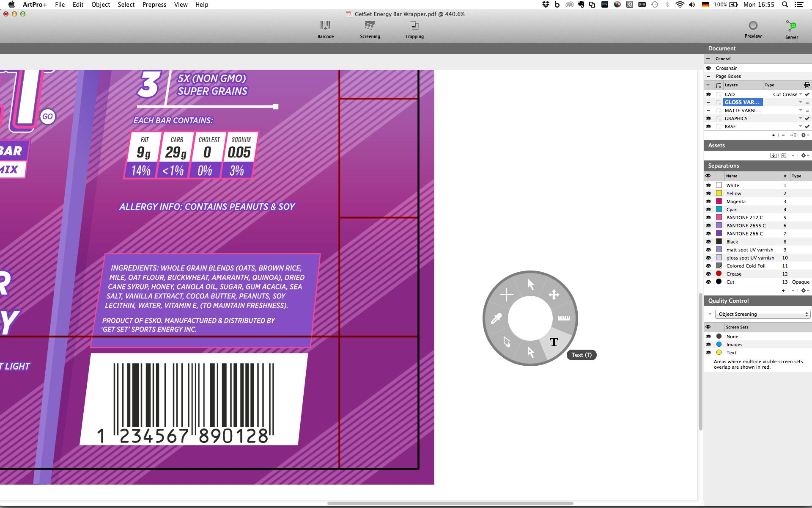Open the CAD layer type dropdown

pyautogui.click(x=800, y=94)
